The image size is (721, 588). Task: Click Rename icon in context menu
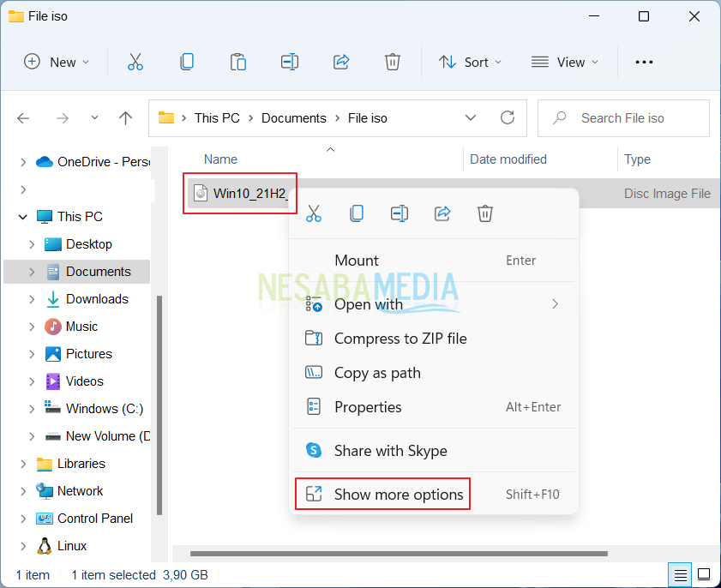point(400,213)
